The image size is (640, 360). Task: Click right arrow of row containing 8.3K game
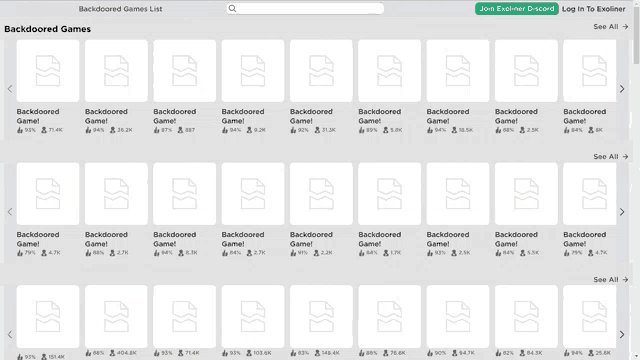click(622, 212)
